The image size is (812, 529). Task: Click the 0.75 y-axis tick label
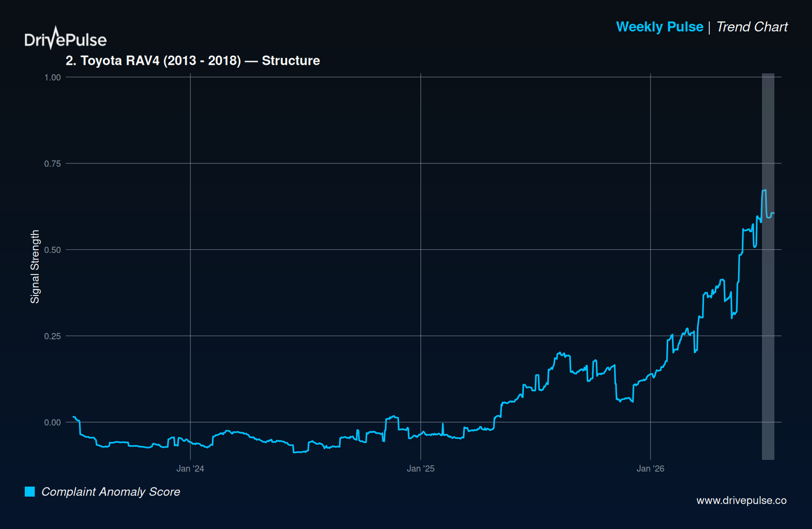click(x=52, y=163)
